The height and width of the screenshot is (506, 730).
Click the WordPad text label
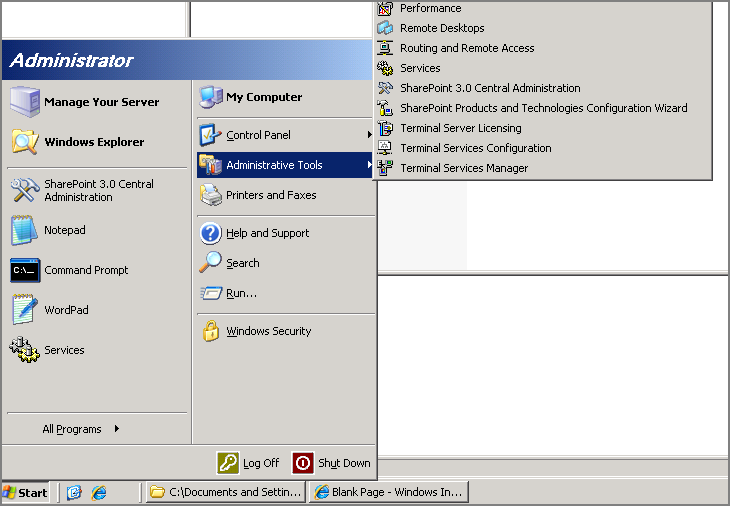66,310
